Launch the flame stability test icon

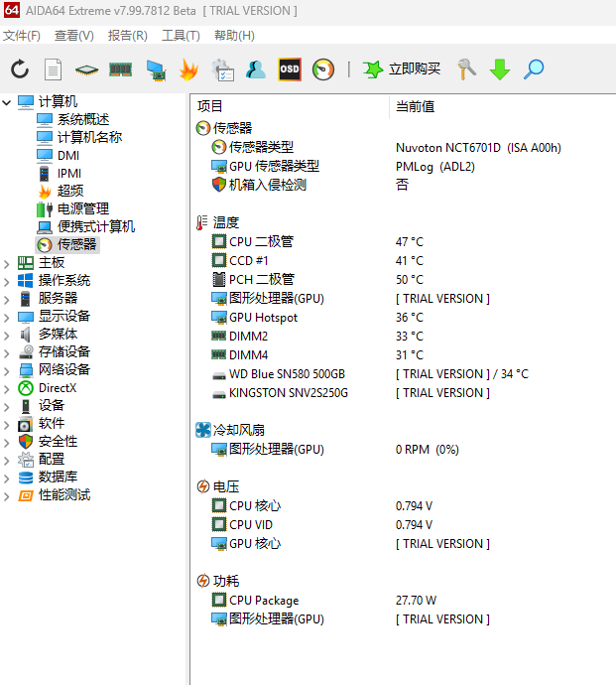point(188,69)
